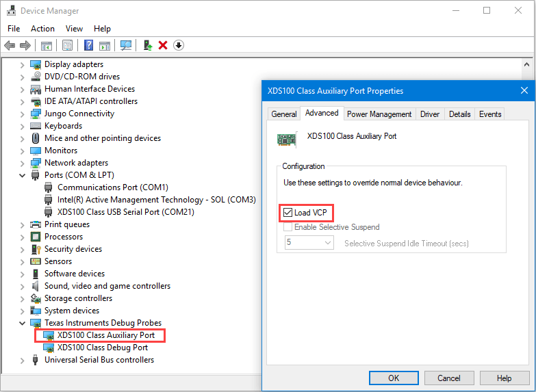
Task: Expand the Software devices node
Action: (x=22, y=274)
